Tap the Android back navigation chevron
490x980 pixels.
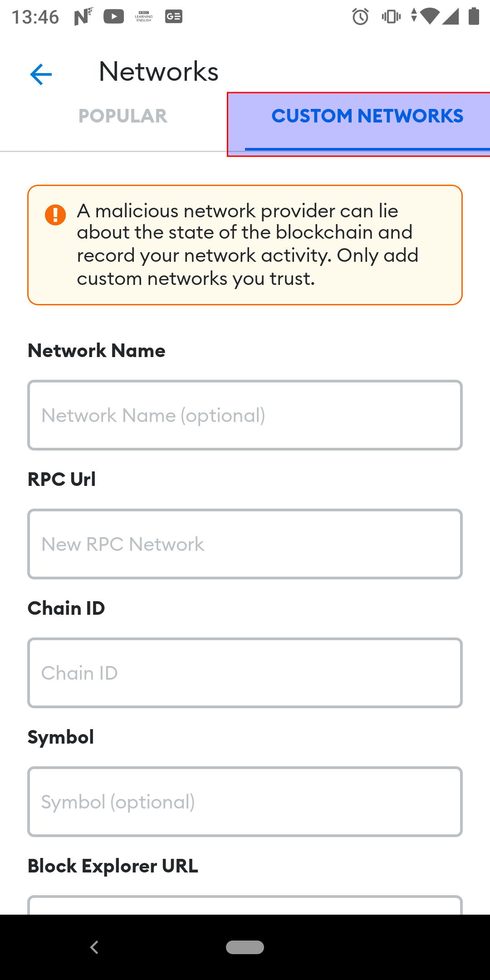click(x=94, y=947)
